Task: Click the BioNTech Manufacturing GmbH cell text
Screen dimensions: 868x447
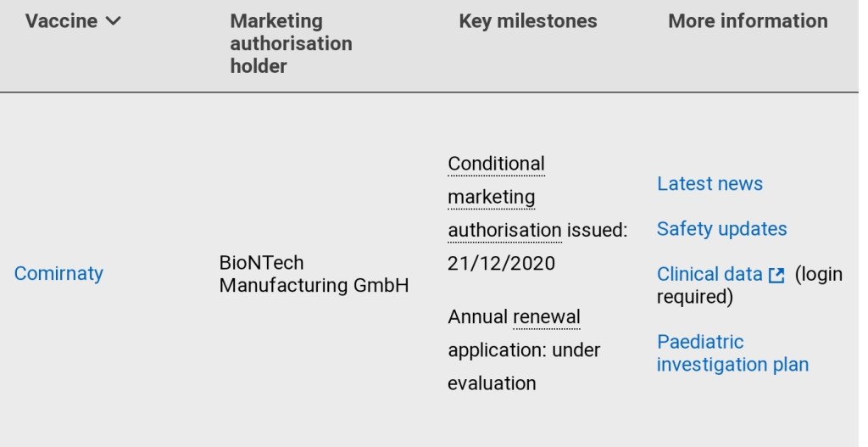Action: [314, 274]
